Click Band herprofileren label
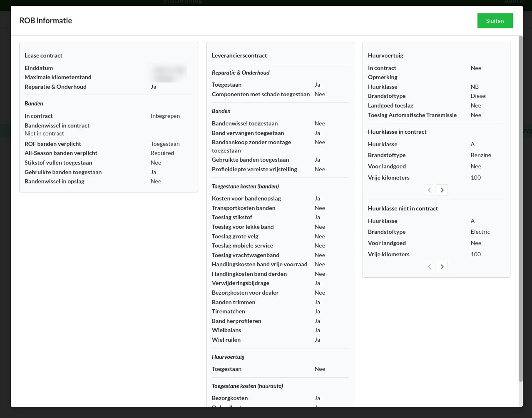The image size is (532, 418). (236, 321)
